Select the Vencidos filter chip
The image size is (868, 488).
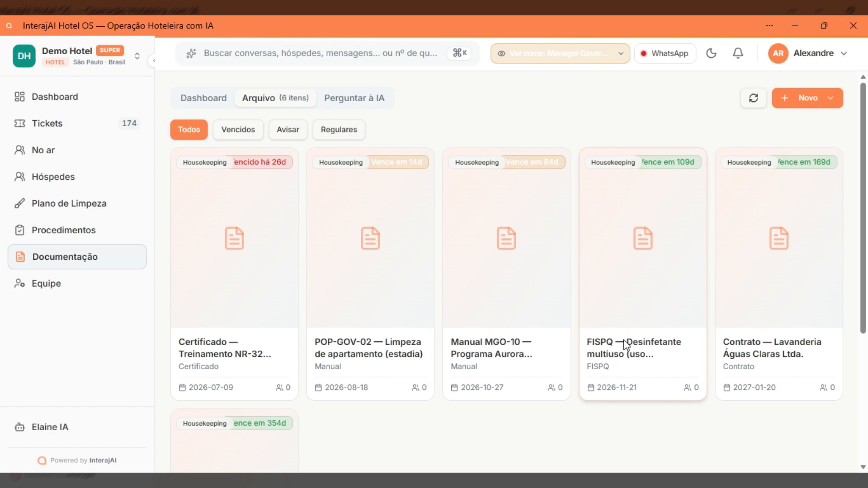(238, 130)
